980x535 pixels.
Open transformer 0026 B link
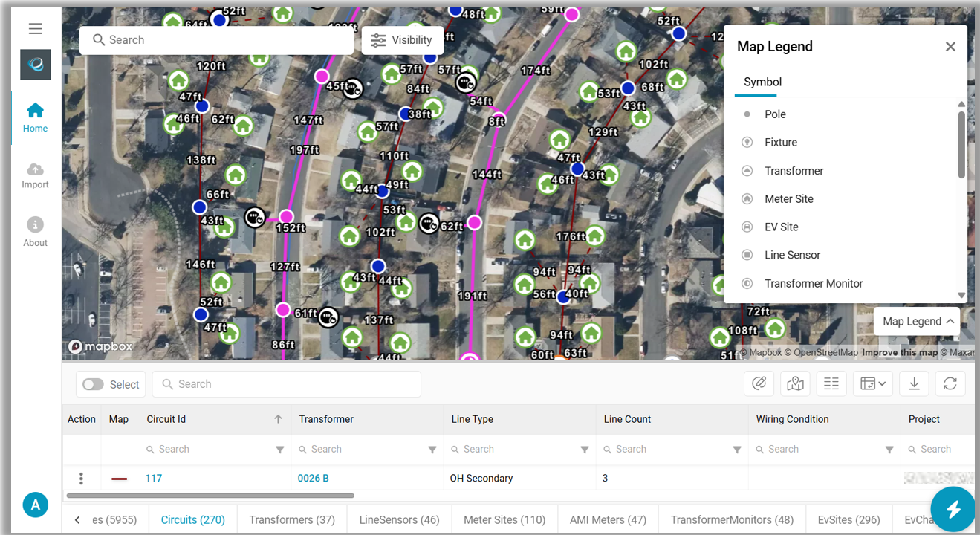pyautogui.click(x=314, y=479)
